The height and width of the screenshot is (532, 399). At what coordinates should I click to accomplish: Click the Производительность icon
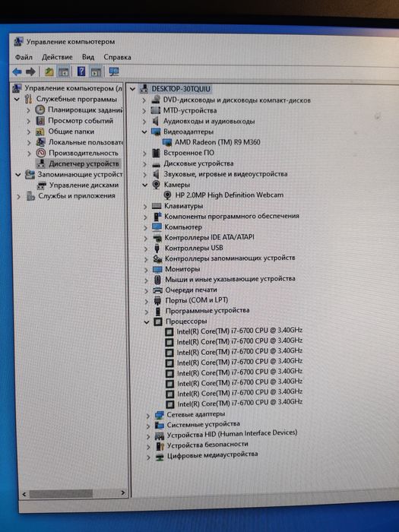[x=41, y=153]
